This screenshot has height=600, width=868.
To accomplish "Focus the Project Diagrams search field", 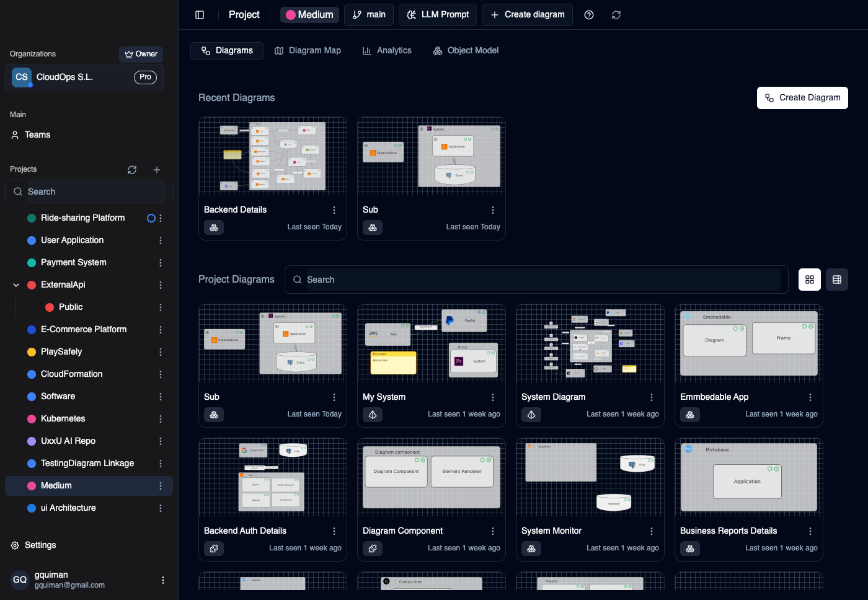I will click(536, 280).
